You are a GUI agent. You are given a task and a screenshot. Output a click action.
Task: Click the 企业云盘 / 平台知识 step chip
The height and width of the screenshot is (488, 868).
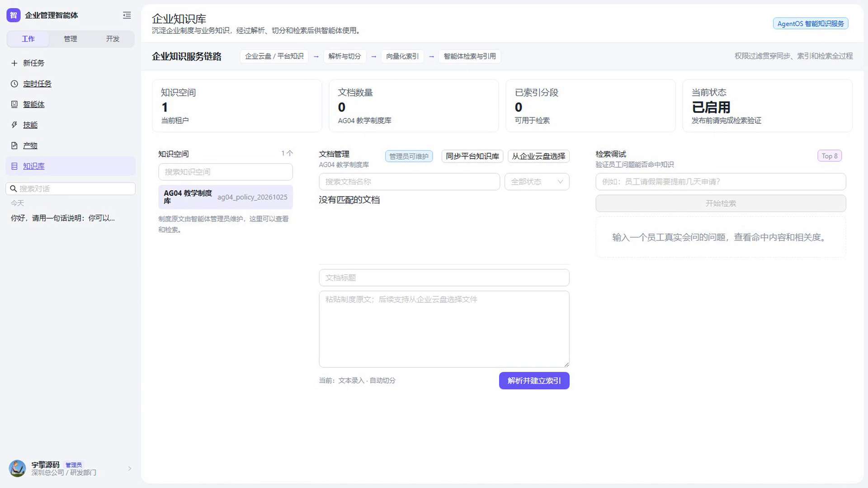click(274, 56)
